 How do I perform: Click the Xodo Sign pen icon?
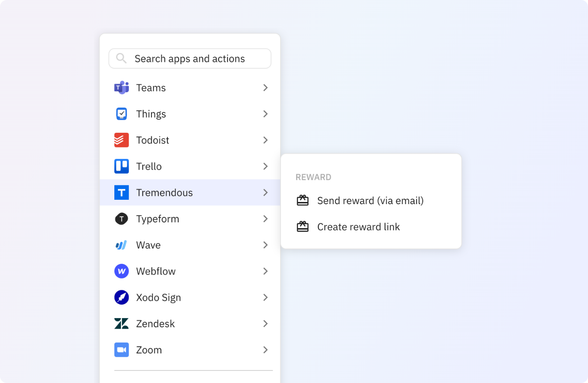pyautogui.click(x=121, y=297)
